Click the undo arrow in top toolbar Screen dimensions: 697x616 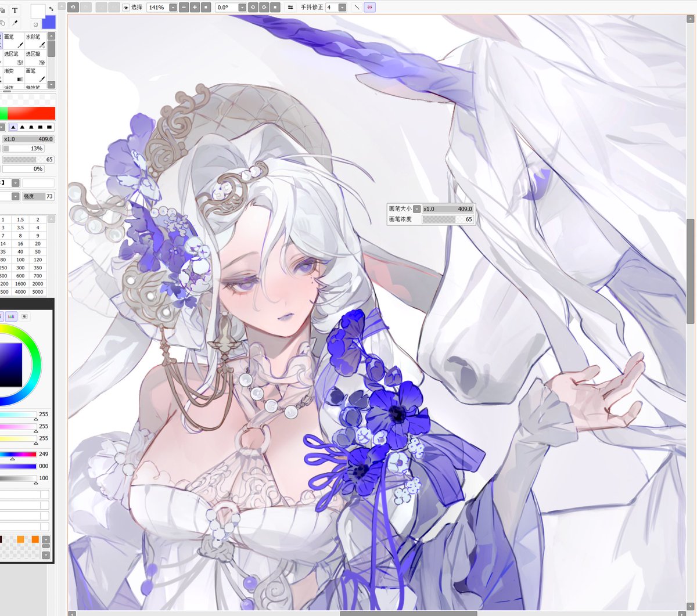click(73, 8)
